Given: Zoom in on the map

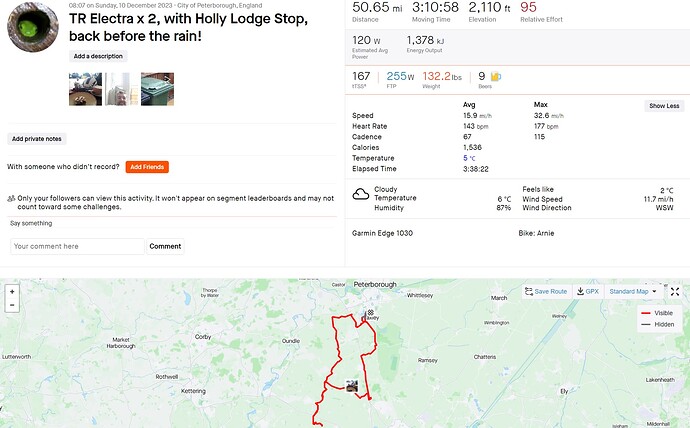Looking at the screenshot, I should pos(12,291).
